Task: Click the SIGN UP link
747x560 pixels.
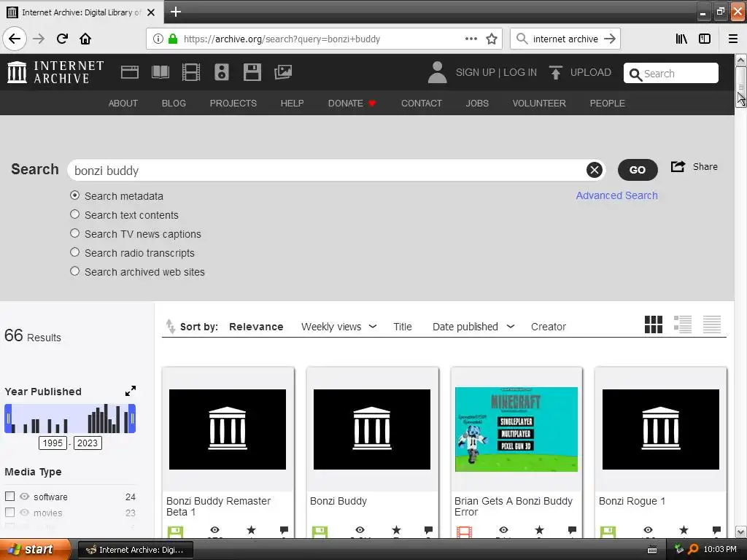Action: tap(476, 72)
